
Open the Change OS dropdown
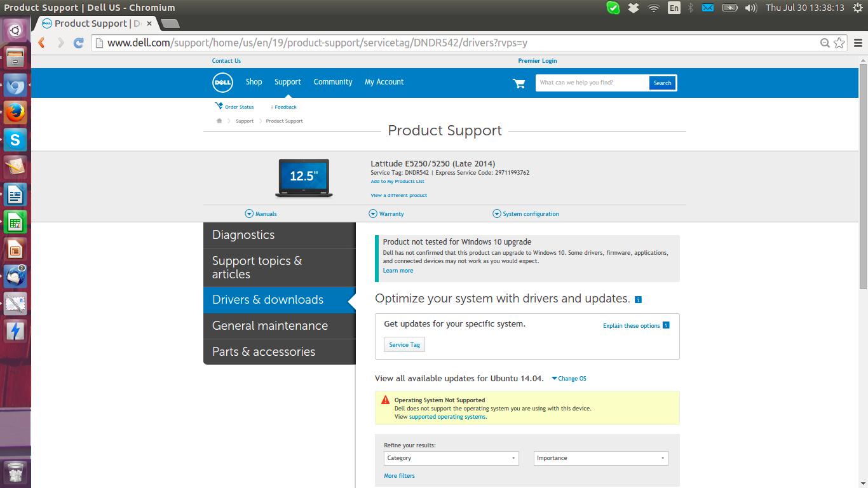point(569,379)
